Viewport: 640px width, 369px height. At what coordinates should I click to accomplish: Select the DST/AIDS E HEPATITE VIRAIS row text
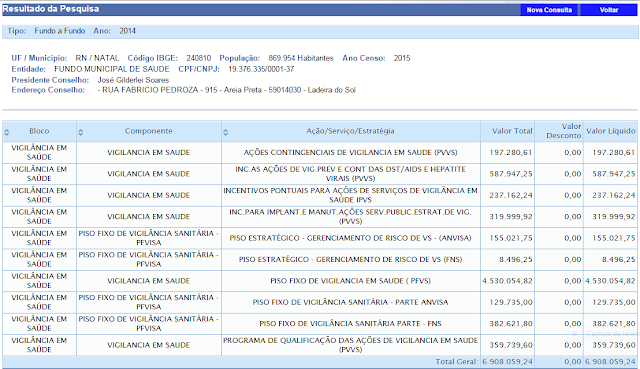[x=351, y=174]
